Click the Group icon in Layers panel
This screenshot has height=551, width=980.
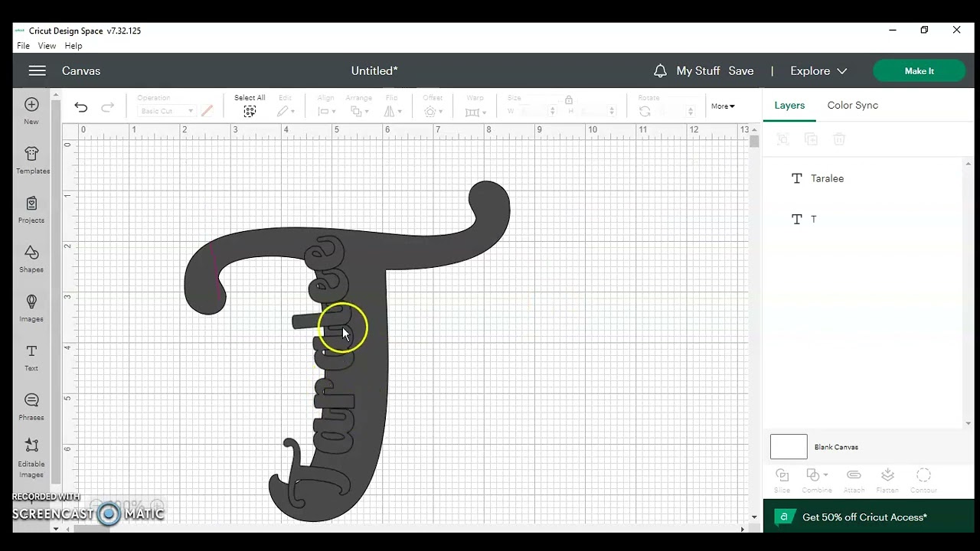[782, 139]
